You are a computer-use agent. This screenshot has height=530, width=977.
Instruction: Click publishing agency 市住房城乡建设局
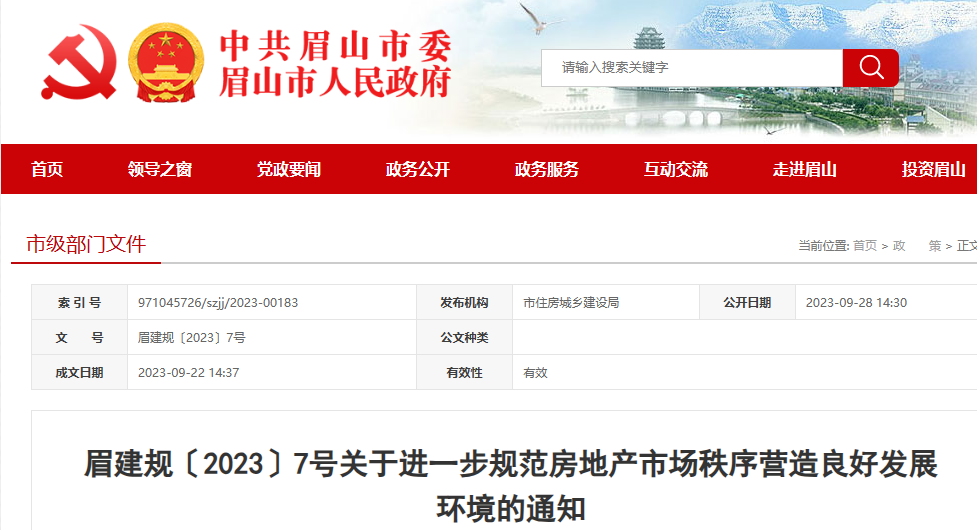coord(571,303)
